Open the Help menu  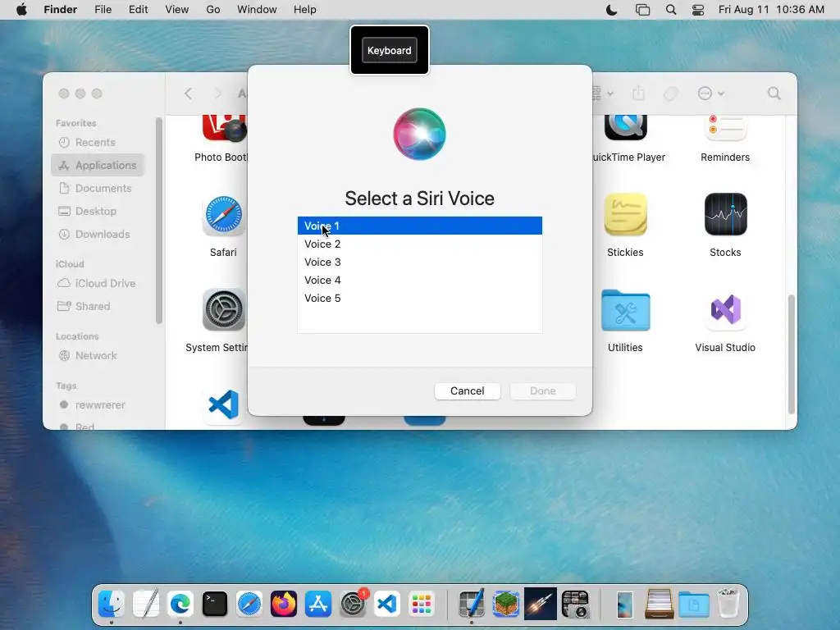point(305,10)
